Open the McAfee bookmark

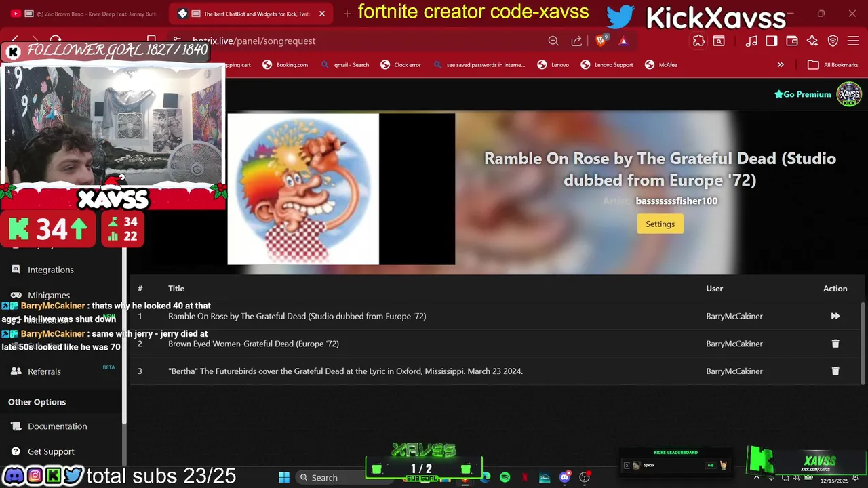[661, 65]
